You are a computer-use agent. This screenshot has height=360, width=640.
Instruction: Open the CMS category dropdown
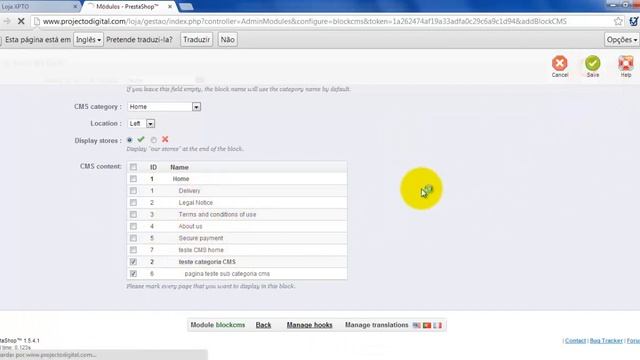[164, 107]
